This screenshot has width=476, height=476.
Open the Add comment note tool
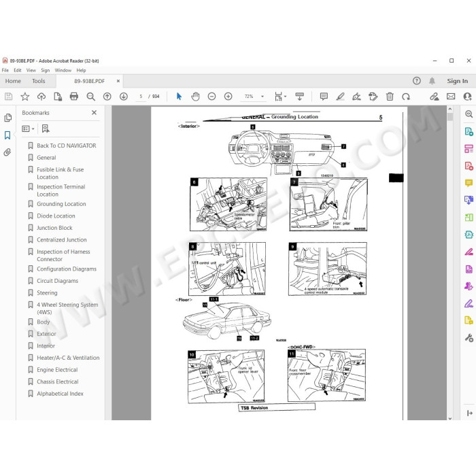point(324,97)
